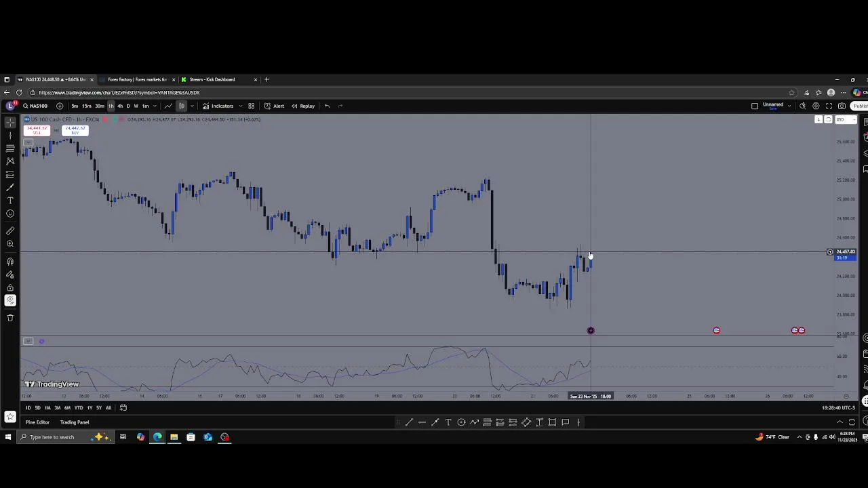Screen dimensions: 868x488
Task: Create an Alert
Action: (274, 106)
